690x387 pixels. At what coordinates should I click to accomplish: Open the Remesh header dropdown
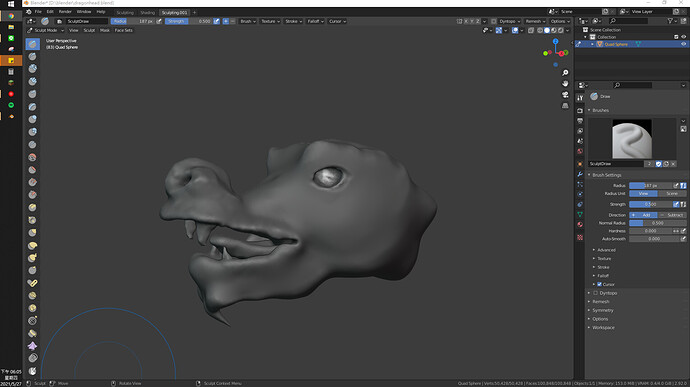click(x=535, y=21)
